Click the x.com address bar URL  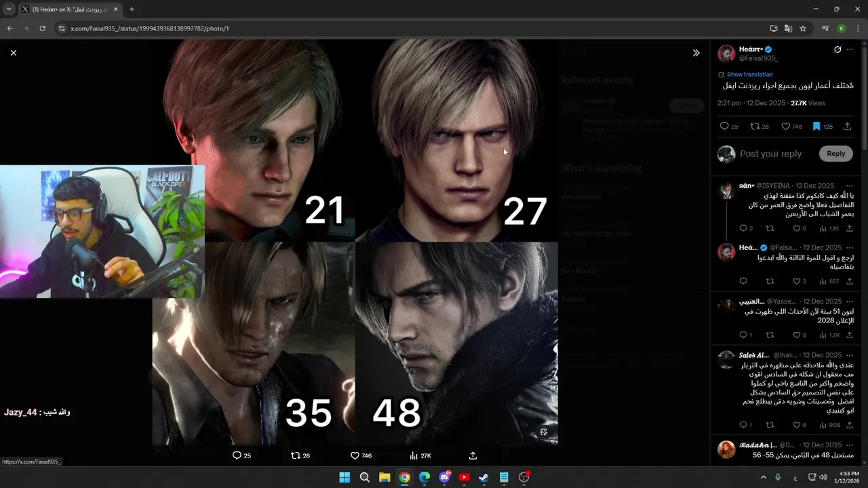[x=150, y=28]
